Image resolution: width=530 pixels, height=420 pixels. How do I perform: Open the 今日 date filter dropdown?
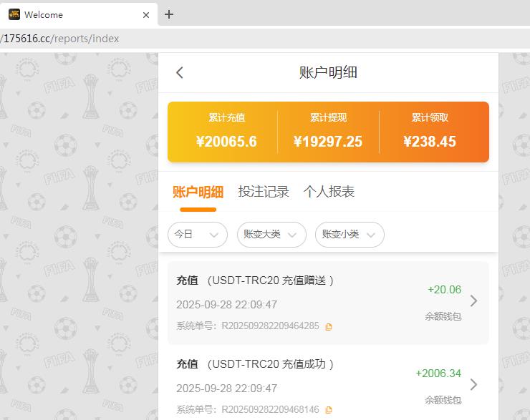tap(198, 234)
